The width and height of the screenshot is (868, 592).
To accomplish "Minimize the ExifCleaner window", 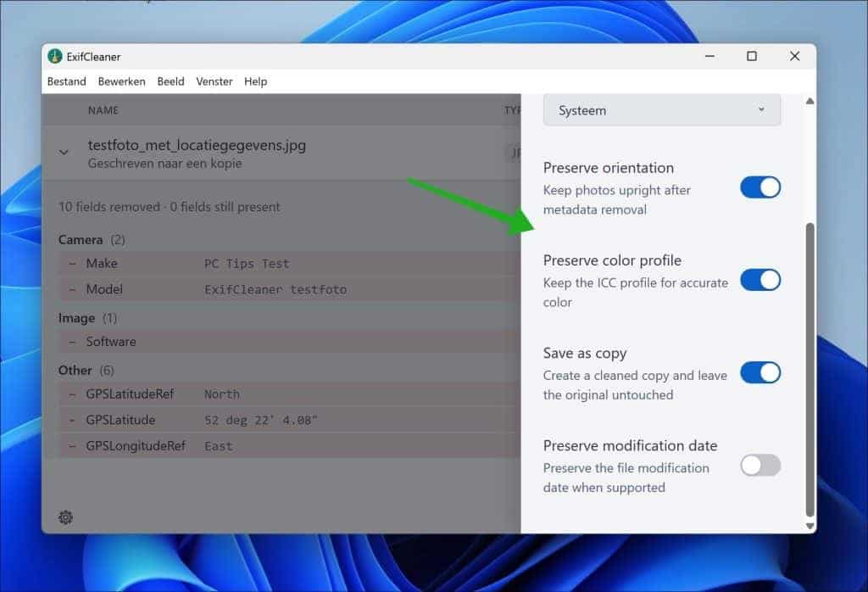I will pos(709,57).
